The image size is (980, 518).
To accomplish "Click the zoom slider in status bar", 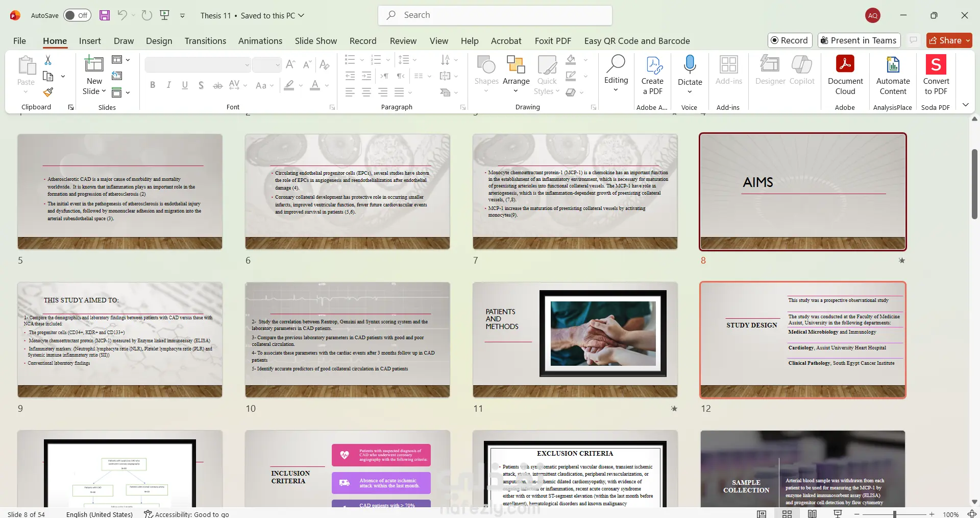I will coord(894,514).
